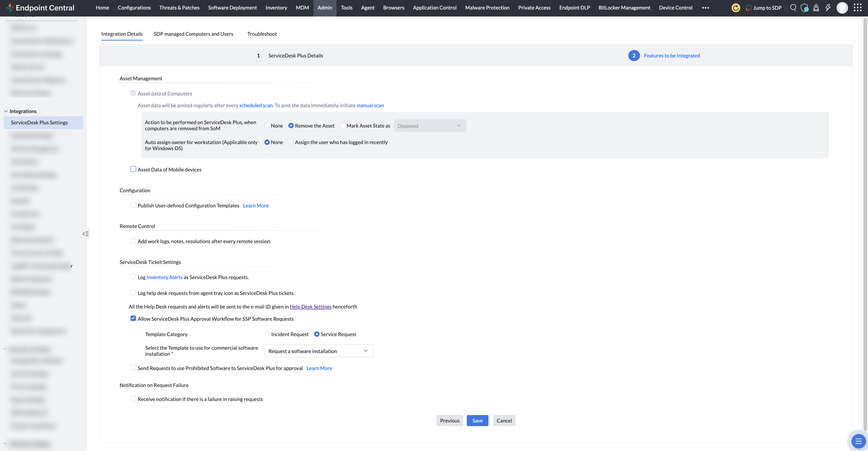
Task: Click the lightning bolt quick actions icon
Action: 828,8
